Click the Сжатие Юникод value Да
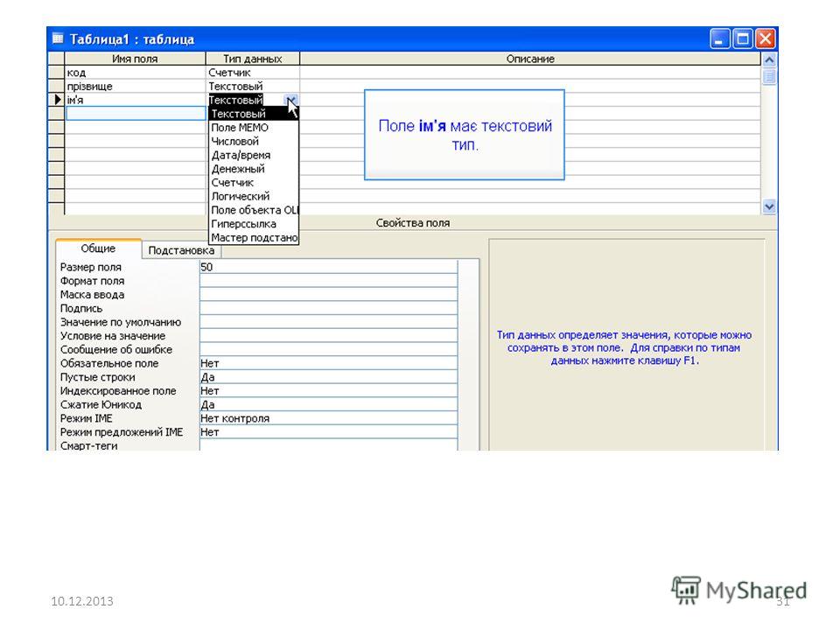Image resolution: width=840 pixels, height=630 pixels. point(328,404)
